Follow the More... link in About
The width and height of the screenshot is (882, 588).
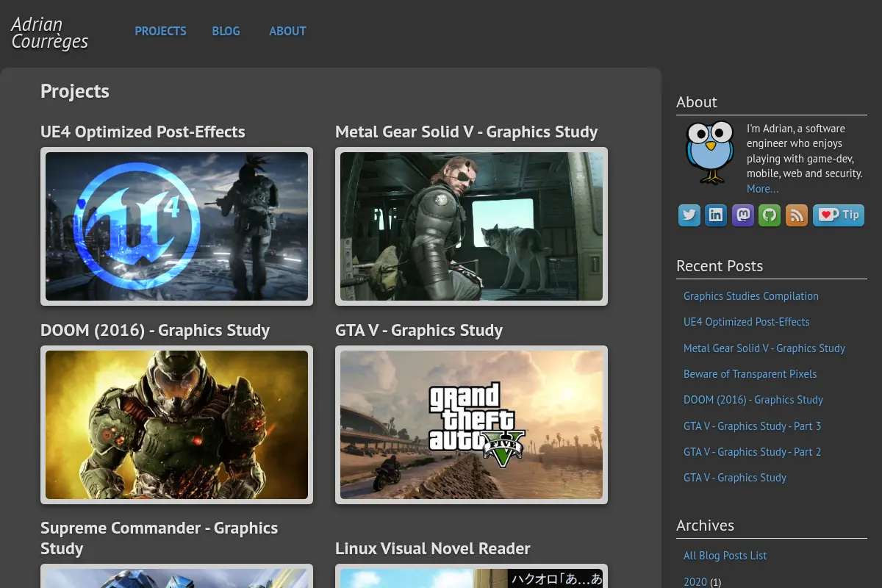tap(763, 189)
